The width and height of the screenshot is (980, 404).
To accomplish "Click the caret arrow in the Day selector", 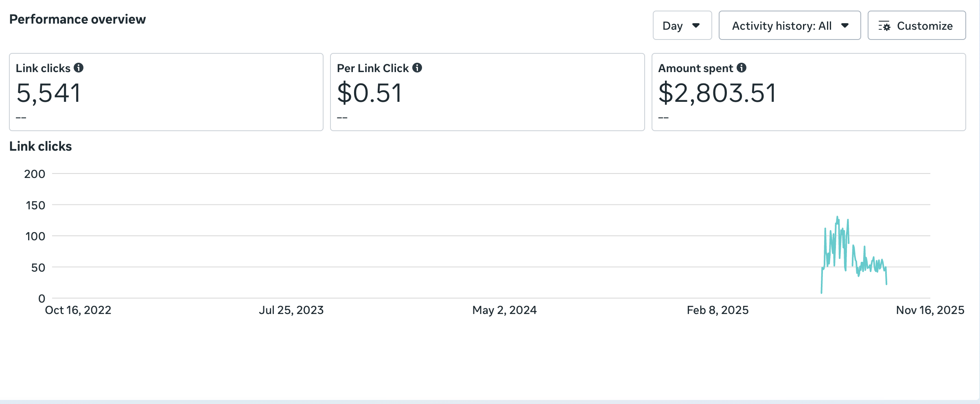I will pos(696,26).
